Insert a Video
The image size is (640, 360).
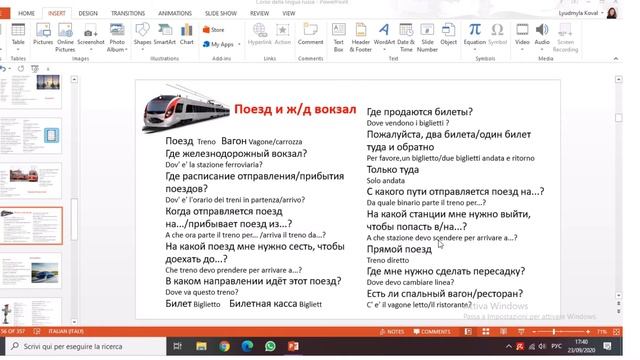522,37
